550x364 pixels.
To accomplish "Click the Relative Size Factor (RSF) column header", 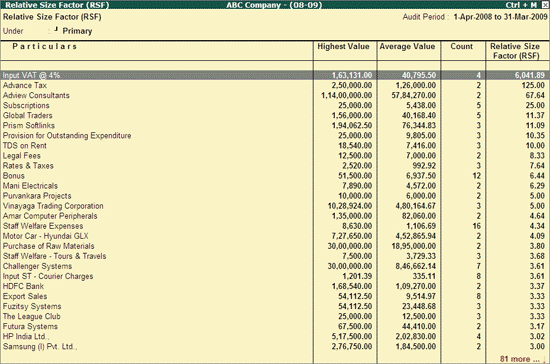I will click(x=515, y=51).
